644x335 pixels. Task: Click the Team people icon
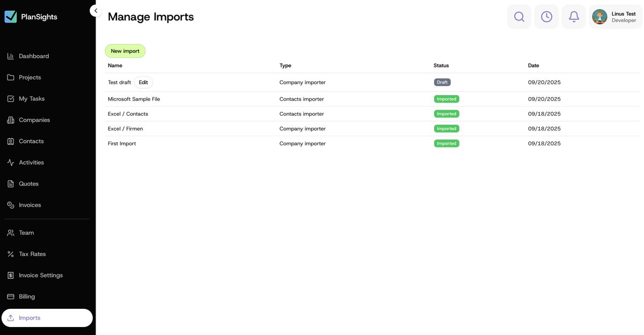click(11, 233)
